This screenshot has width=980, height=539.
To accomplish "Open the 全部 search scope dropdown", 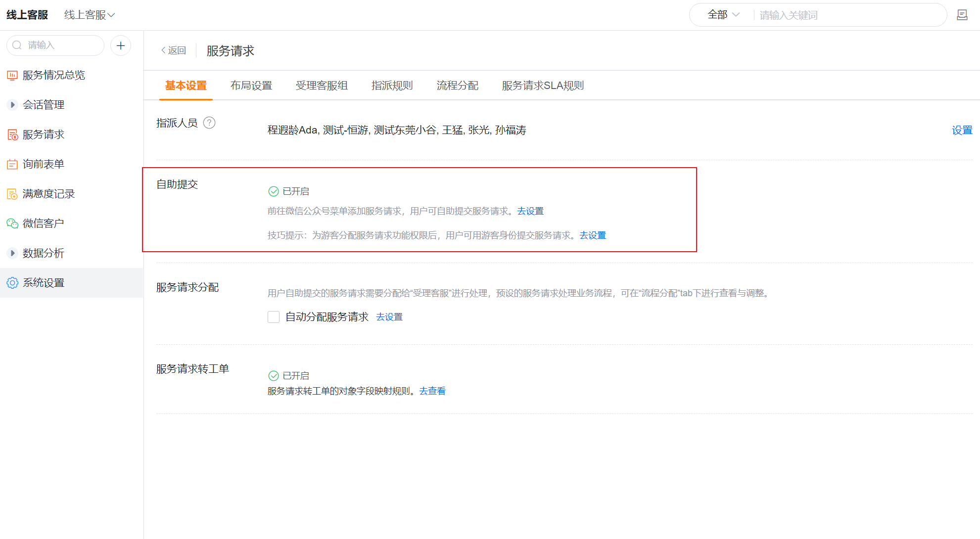I will pyautogui.click(x=723, y=15).
